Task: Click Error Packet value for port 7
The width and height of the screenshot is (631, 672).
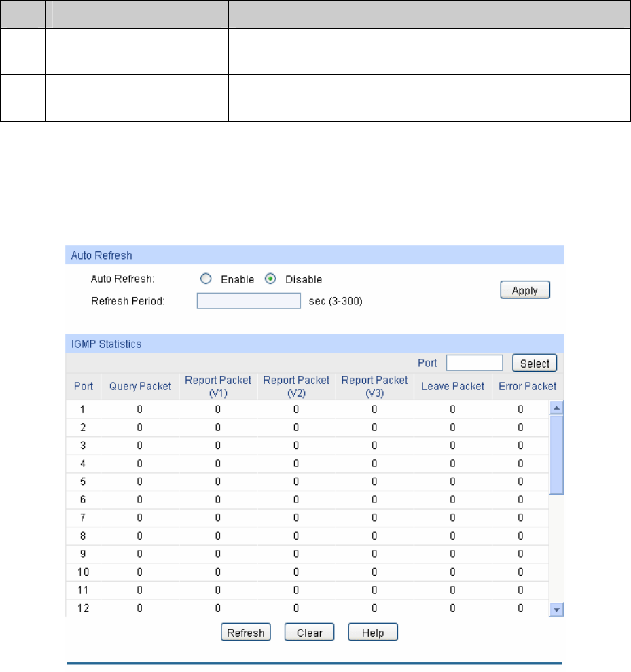Action: 520,518
